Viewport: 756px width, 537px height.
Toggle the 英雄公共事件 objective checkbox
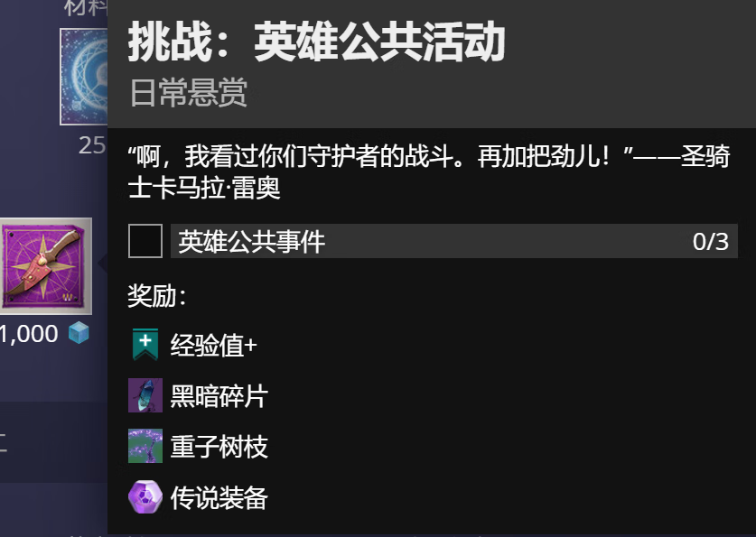click(145, 241)
